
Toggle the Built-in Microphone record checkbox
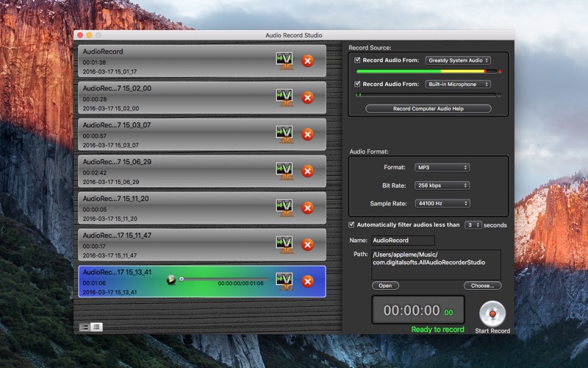click(357, 84)
